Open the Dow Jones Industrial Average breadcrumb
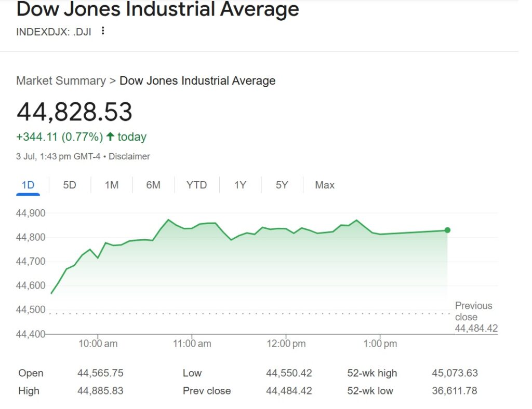Image resolution: width=532 pixels, height=409 pixels. 197,81
